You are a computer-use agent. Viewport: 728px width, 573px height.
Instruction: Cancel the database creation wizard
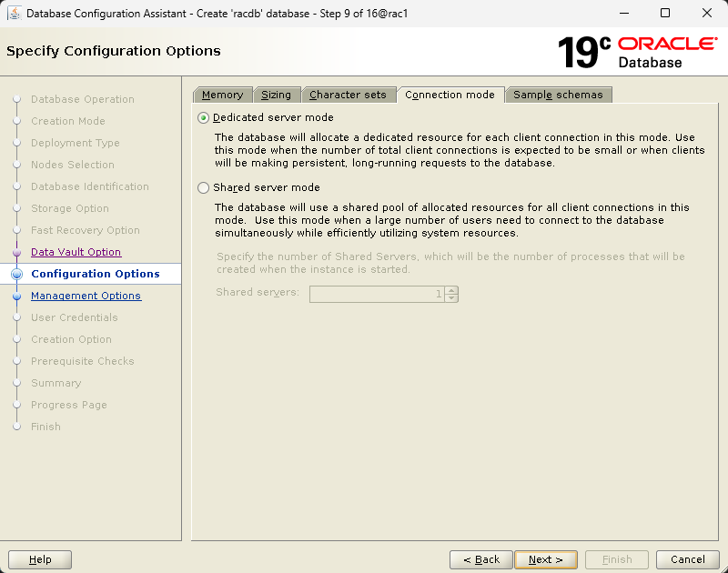[688, 559]
